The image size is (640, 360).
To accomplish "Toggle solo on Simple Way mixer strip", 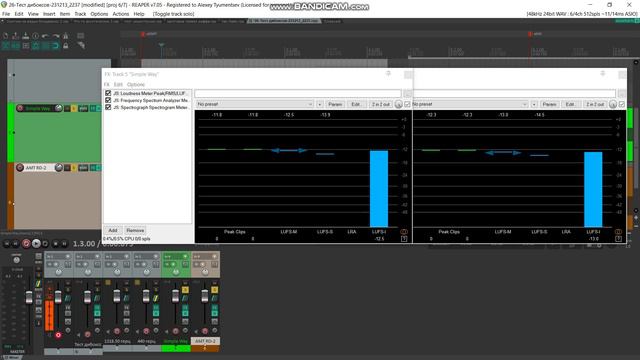I will 185,290.
